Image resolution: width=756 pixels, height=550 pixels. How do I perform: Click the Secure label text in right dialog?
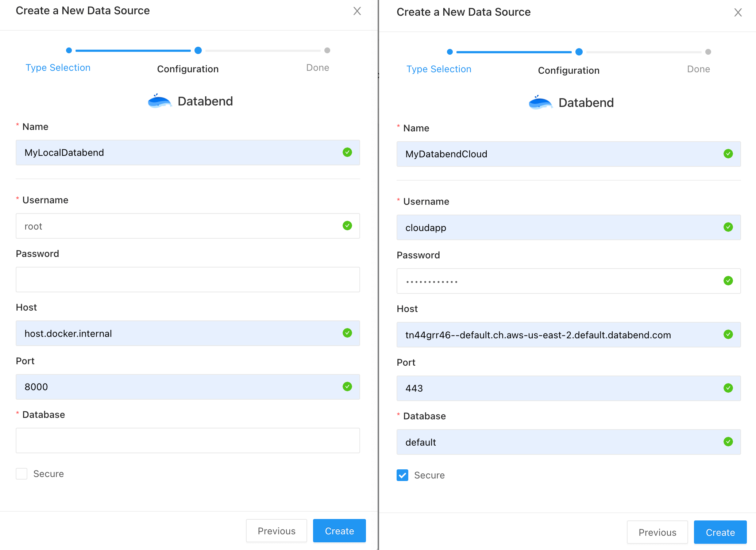point(429,475)
